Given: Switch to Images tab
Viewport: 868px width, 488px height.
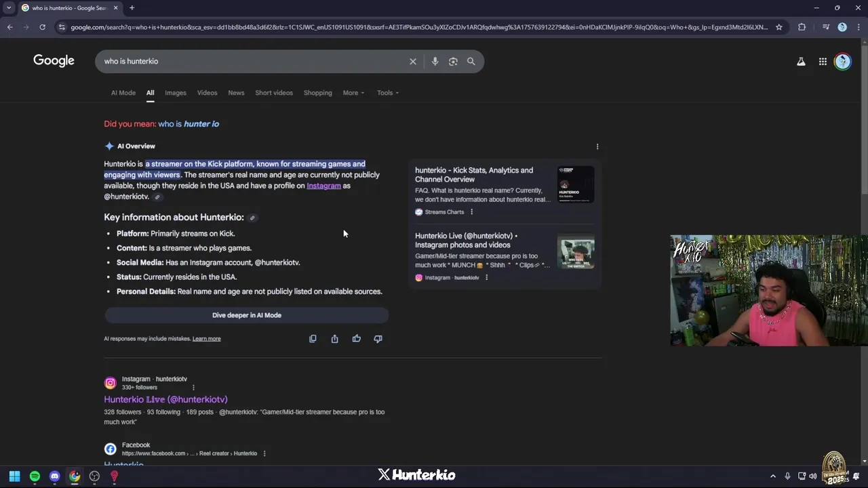Looking at the screenshot, I should coord(175,93).
